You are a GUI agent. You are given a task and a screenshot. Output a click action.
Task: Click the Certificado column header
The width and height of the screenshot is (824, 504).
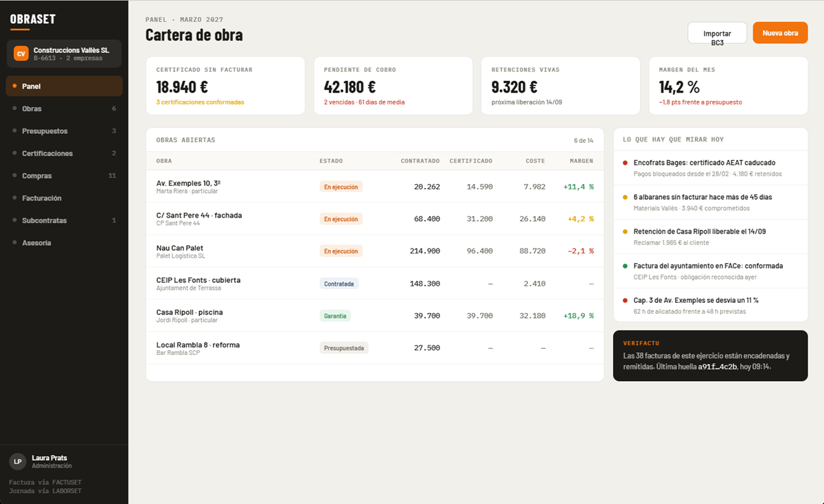click(x=471, y=161)
